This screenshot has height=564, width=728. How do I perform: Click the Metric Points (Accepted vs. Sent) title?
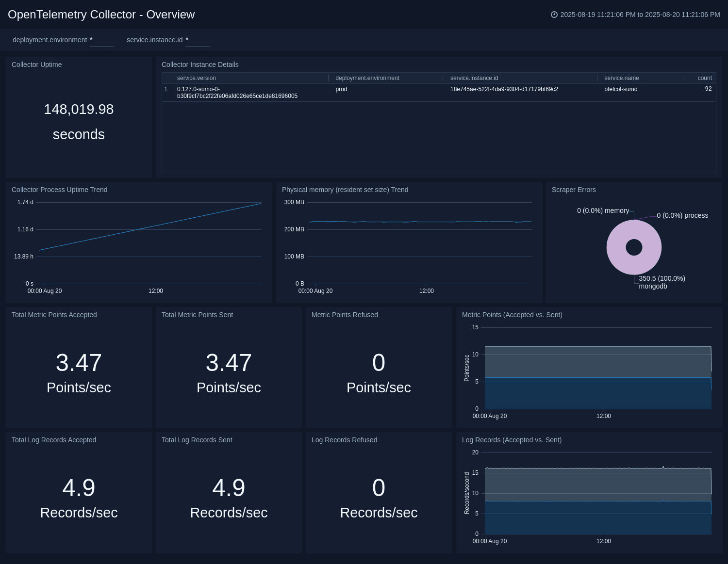pos(512,315)
